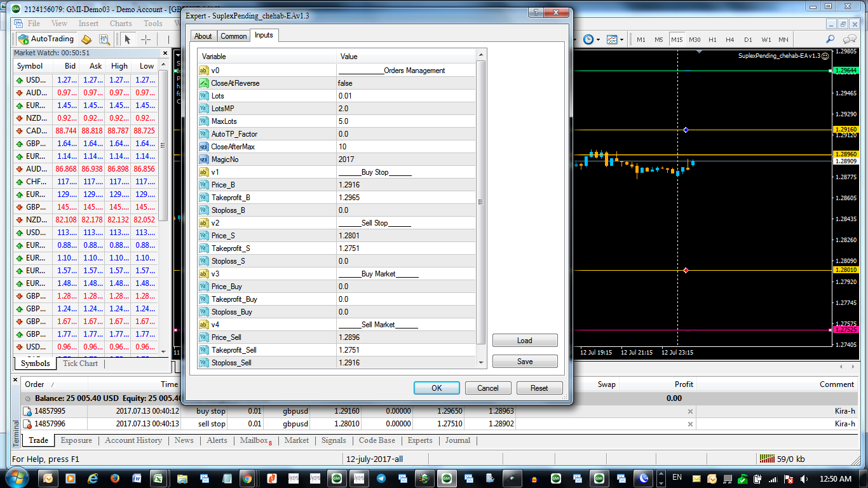Viewport: 868px width, 488px height.
Task: Switch to the Tick Chart tab
Action: click(80, 363)
